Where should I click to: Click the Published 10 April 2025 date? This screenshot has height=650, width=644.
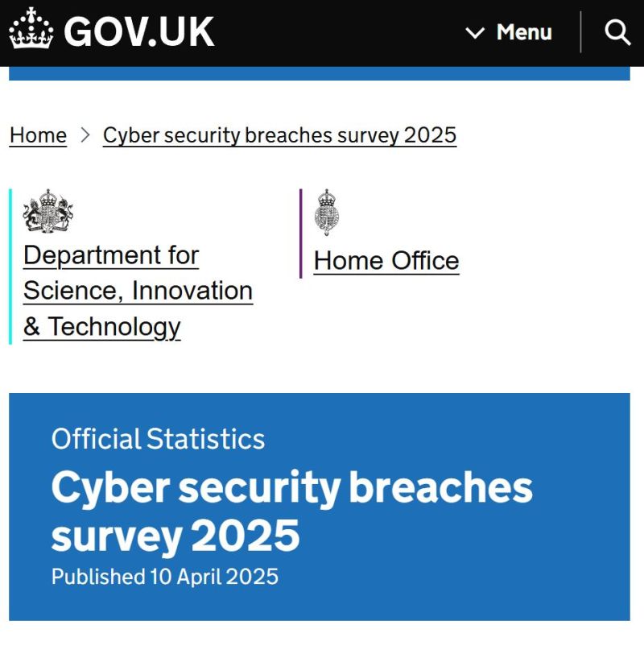165,577
